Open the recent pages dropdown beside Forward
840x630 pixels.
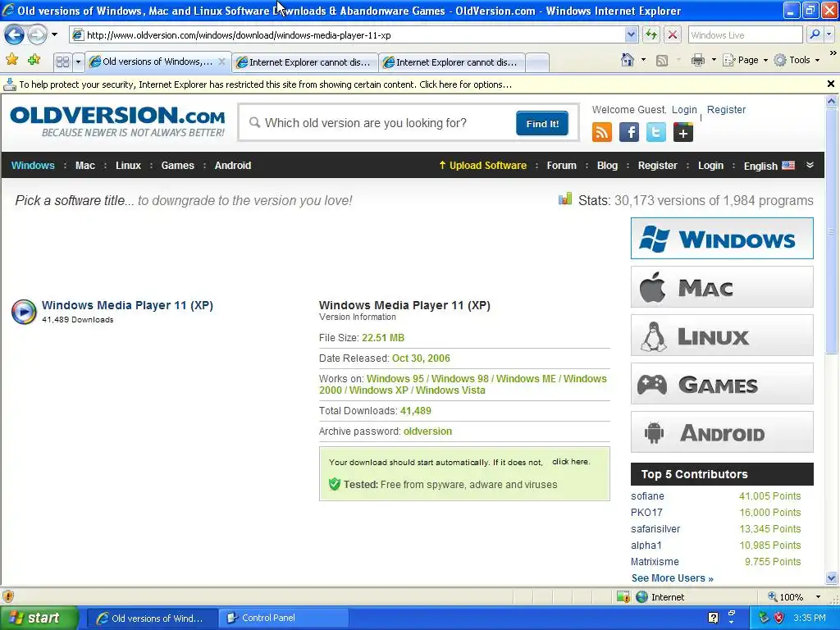(54, 35)
